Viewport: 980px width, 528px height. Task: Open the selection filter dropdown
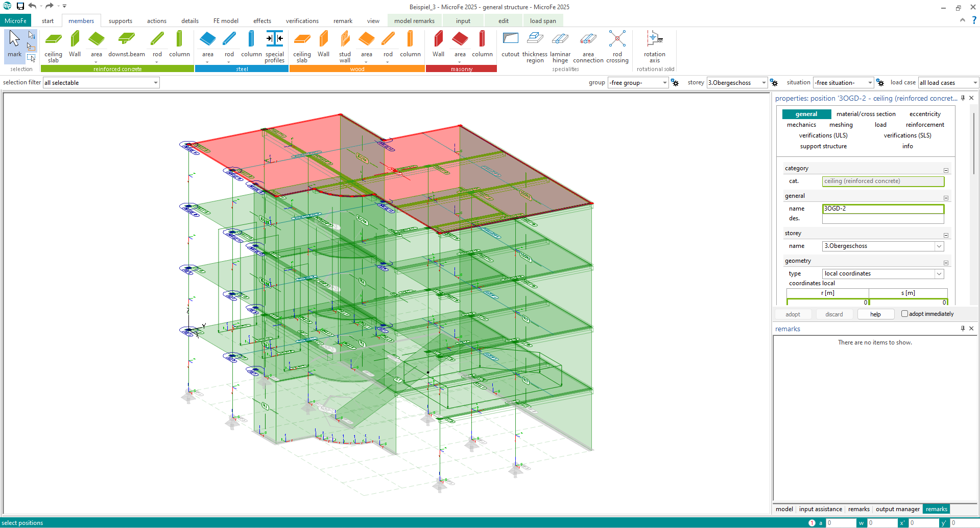[156, 83]
